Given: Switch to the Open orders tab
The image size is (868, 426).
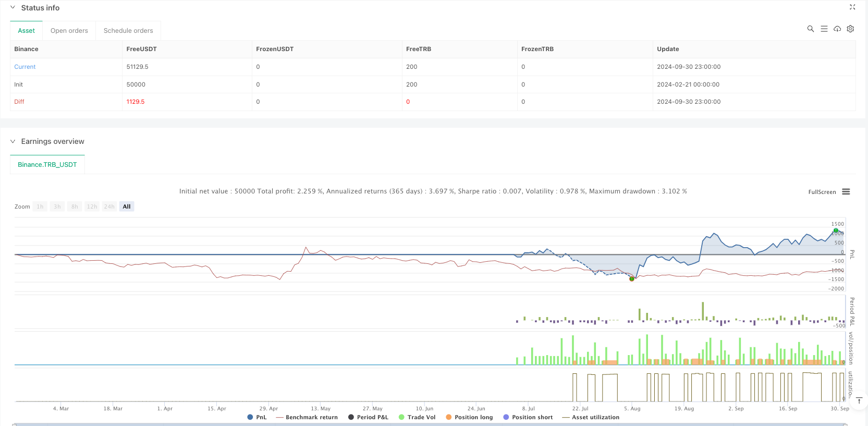Looking at the screenshot, I should (69, 31).
